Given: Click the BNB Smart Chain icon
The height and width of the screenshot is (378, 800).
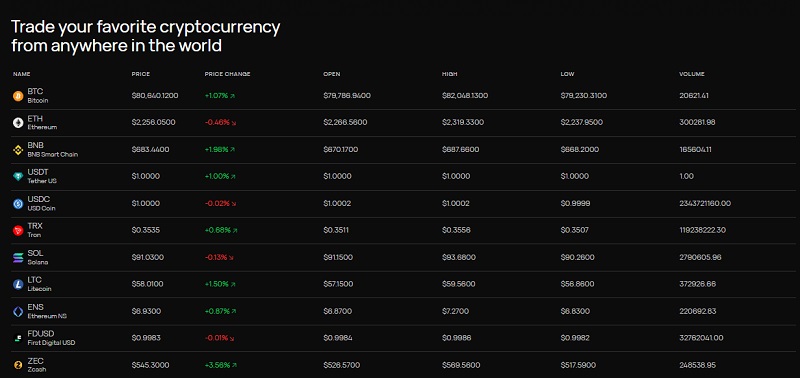Looking at the screenshot, I should pos(18,150).
